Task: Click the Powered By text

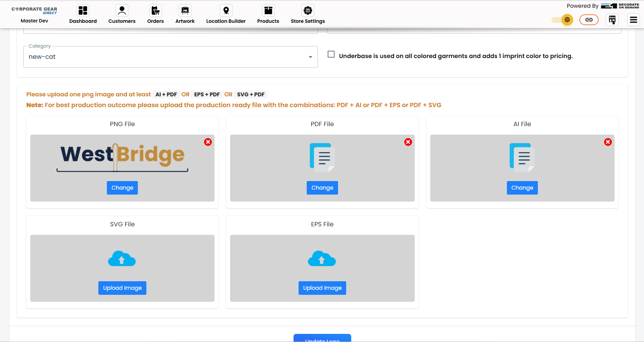Action: click(582, 6)
